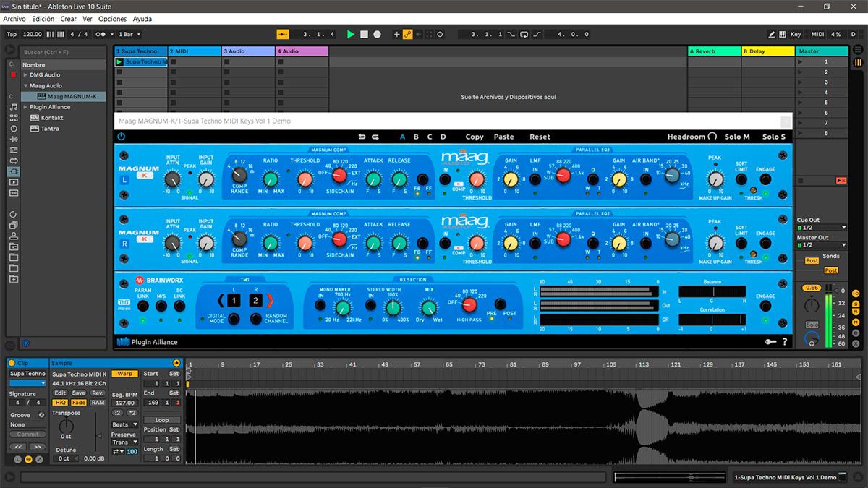Viewport: 868px width, 488px height.
Task: Open the Beats warp mode dropdown
Action: (124, 424)
